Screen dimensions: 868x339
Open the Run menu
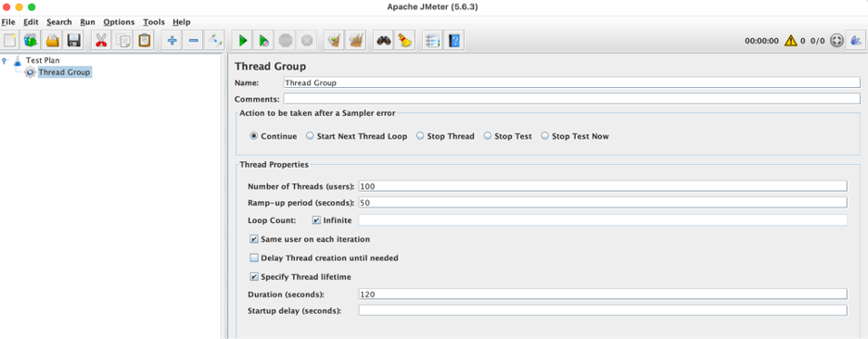pyautogui.click(x=87, y=22)
